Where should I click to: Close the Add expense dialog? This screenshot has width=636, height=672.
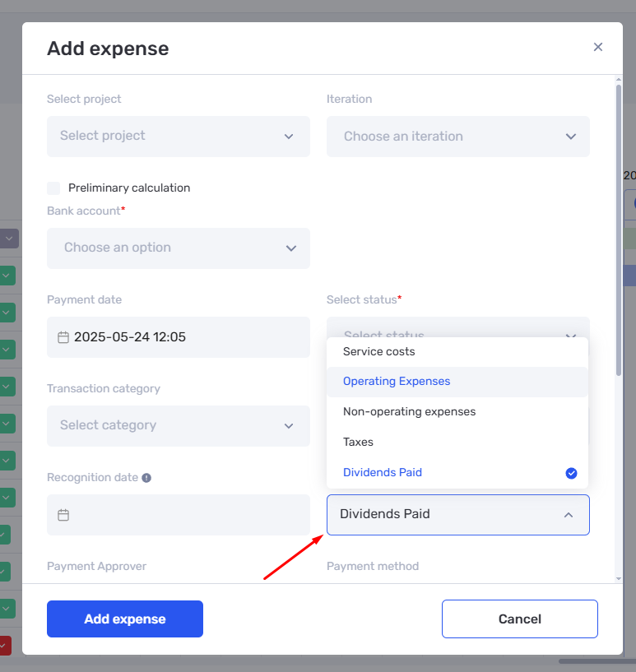(598, 47)
